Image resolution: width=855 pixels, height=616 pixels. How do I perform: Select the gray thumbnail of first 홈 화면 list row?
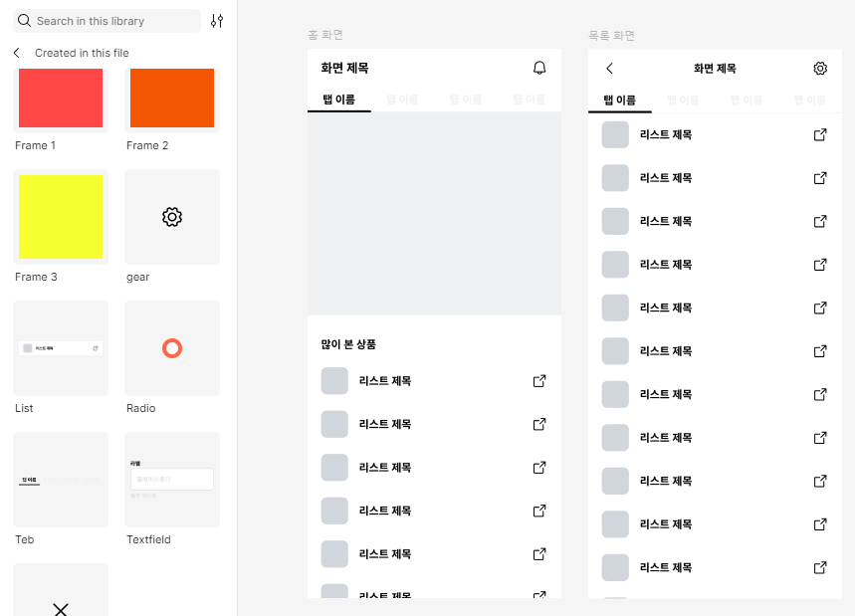pos(334,381)
